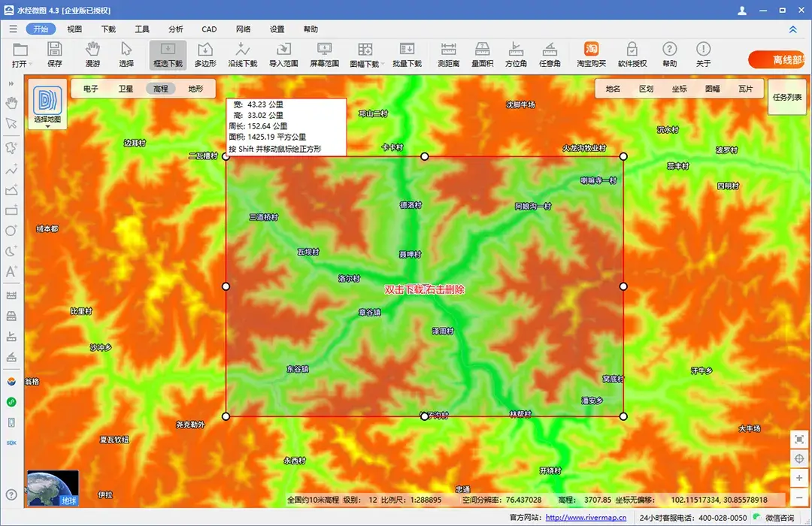Image resolution: width=812 pixels, height=526 pixels.
Task: Toggle the 坐标 coordinate overlay
Action: pyautogui.click(x=680, y=89)
